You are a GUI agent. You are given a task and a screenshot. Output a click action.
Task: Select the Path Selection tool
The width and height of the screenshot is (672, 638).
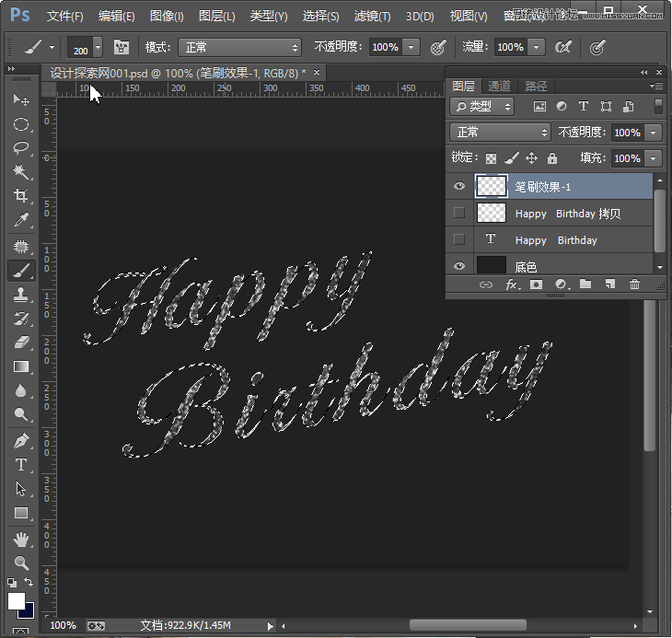(20, 489)
